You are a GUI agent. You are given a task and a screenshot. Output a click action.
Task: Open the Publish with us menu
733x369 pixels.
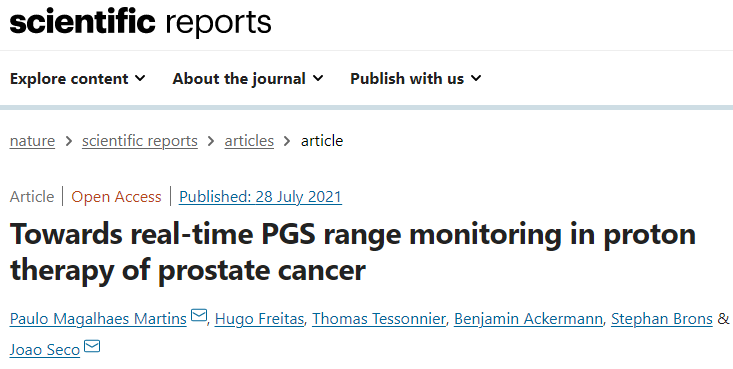pos(416,79)
